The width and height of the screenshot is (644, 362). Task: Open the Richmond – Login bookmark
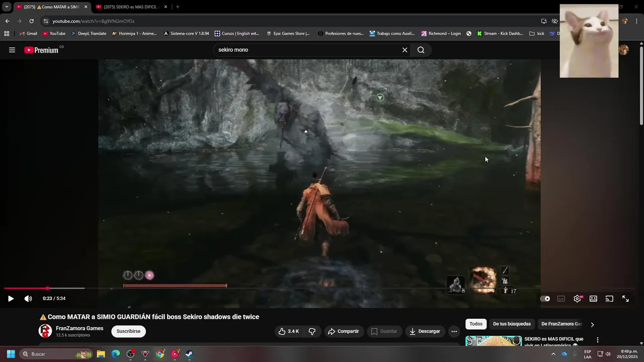point(441,34)
